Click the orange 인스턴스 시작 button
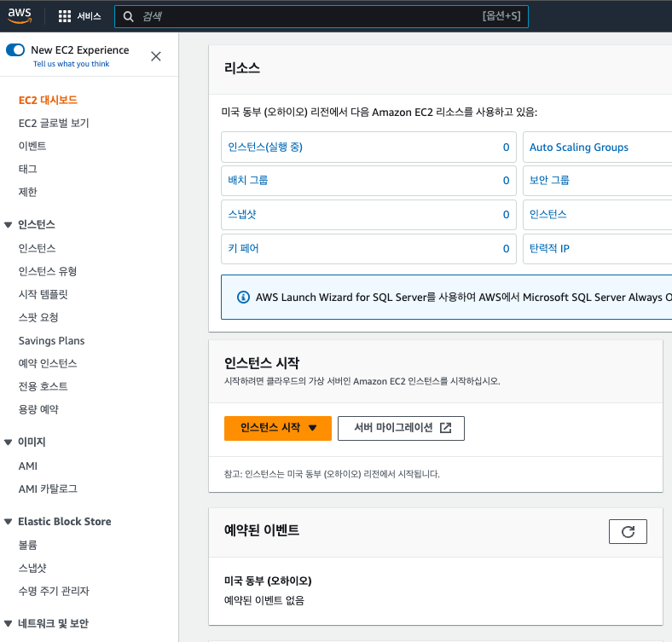672x642 pixels. pyautogui.click(x=278, y=428)
